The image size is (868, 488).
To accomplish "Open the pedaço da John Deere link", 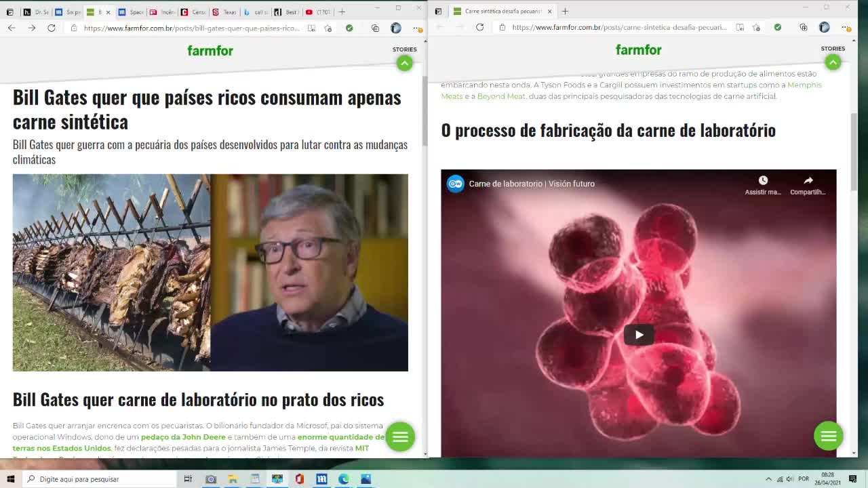I will coord(183,437).
